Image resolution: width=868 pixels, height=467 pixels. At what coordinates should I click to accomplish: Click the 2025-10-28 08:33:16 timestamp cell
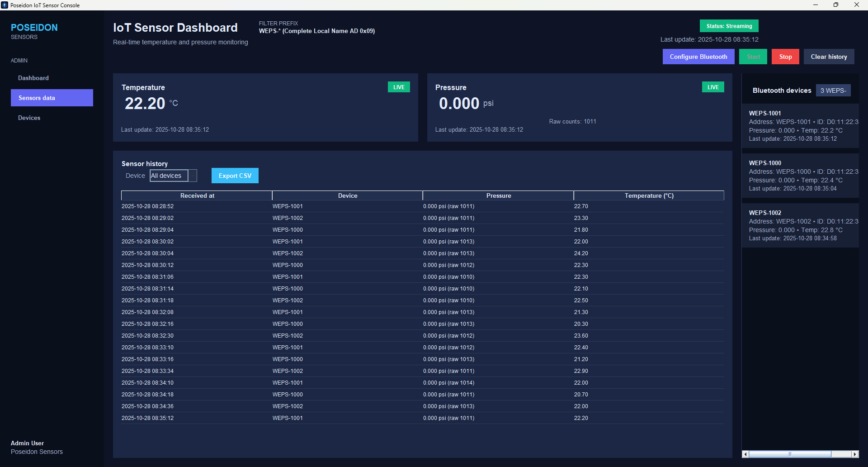[147, 359]
